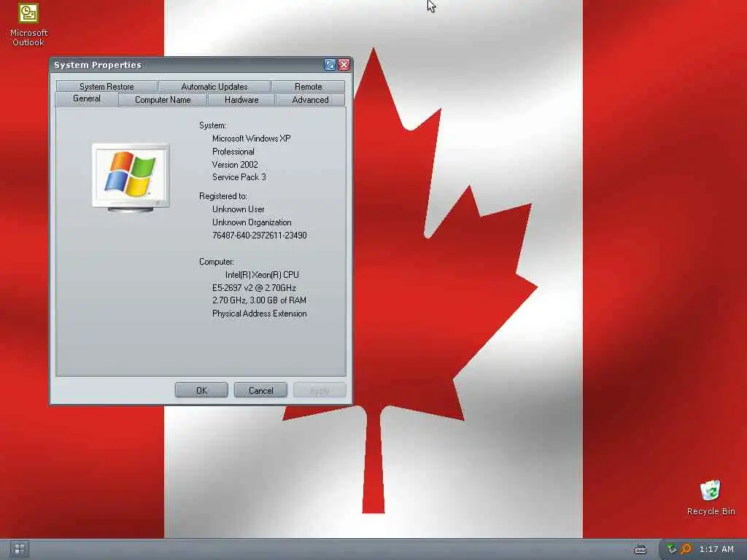Click the 'Version 2002' text
Image resolution: width=747 pixels, height=560 pixels.
point(235,164)
